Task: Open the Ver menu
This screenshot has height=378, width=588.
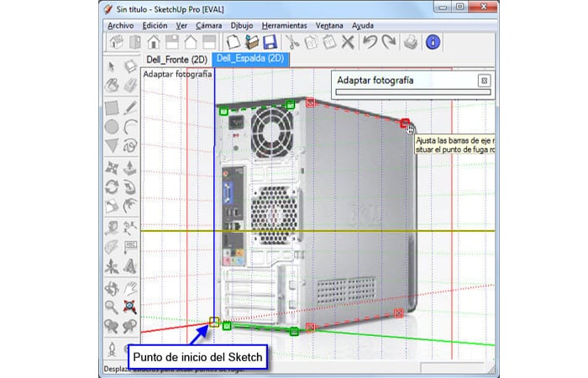Action: tap(181, 25)
